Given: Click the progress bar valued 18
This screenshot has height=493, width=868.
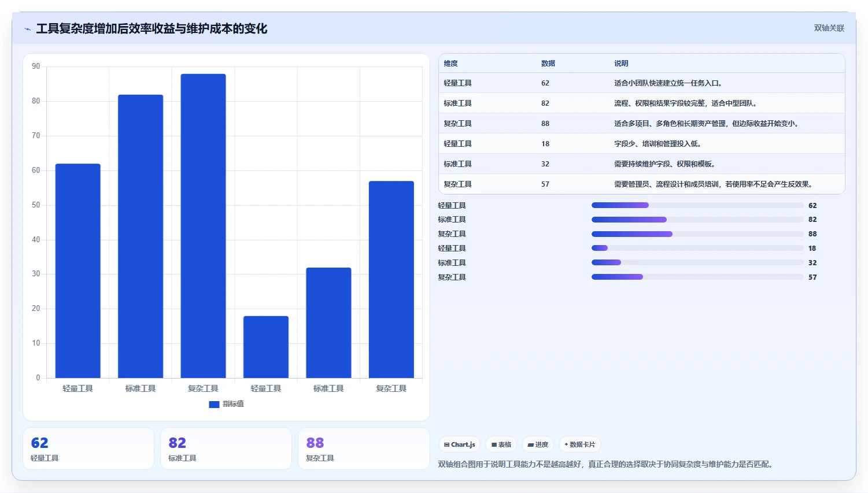Looking at the screenshot, I should [697, 248].
